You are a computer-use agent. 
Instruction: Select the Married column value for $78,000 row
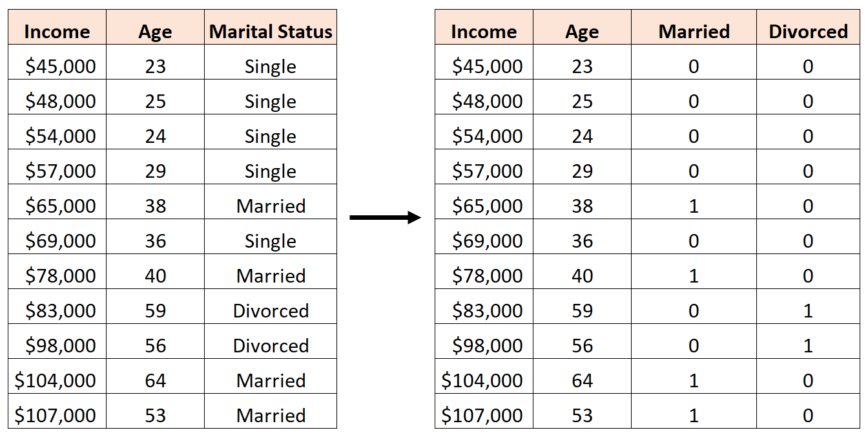(694, 276)
